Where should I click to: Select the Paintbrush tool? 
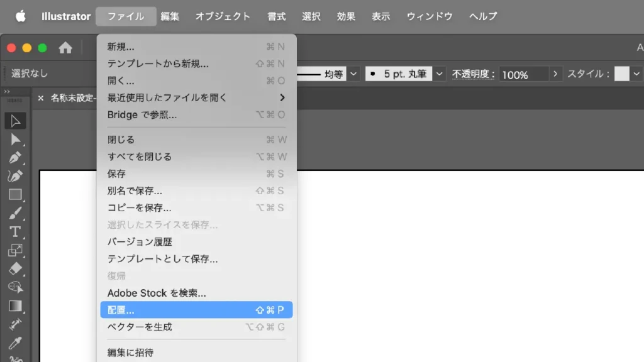pos(16,214)
